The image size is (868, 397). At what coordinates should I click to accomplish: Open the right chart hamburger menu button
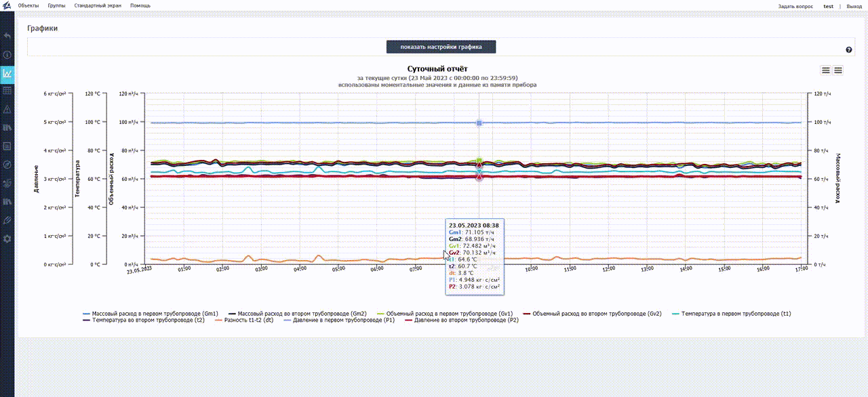(x=838, y=70)
